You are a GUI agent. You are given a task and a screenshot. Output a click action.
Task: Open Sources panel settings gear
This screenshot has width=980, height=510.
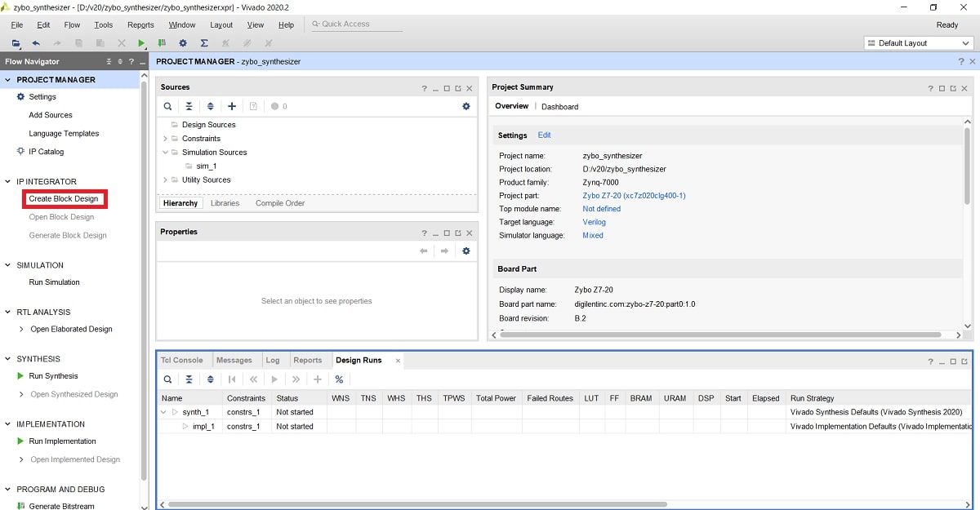click(466, 106)
